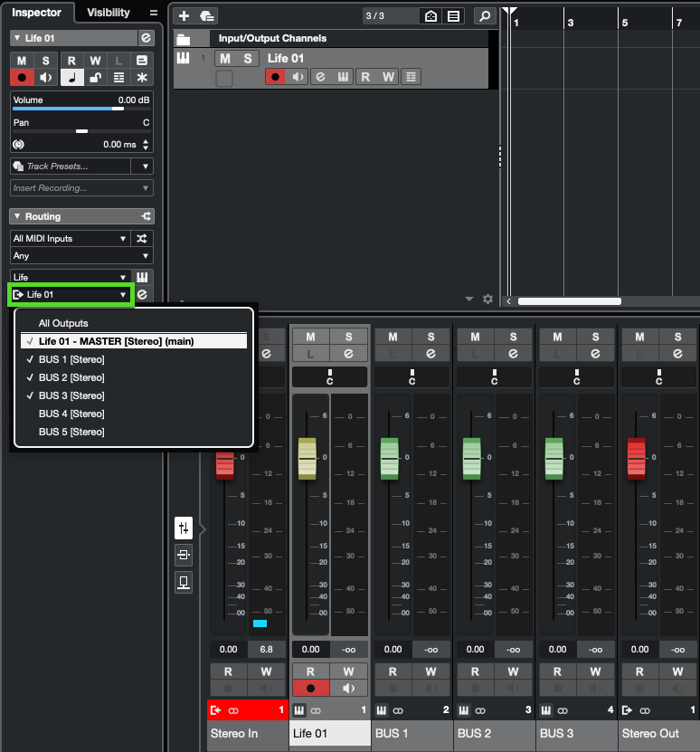Click the Routing section settings icon
This screenshot has height=752, width=700.
point(147,216)
